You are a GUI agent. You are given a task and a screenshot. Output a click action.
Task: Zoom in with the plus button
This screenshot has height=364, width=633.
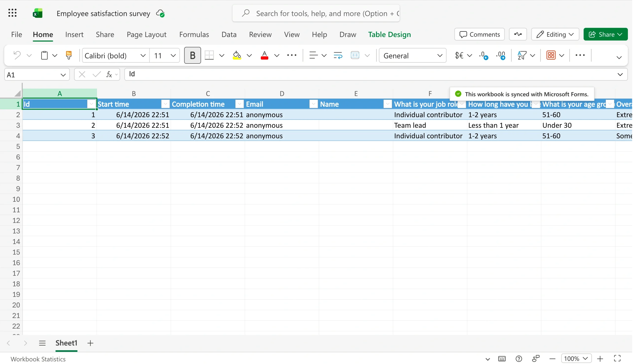[600, 359]
